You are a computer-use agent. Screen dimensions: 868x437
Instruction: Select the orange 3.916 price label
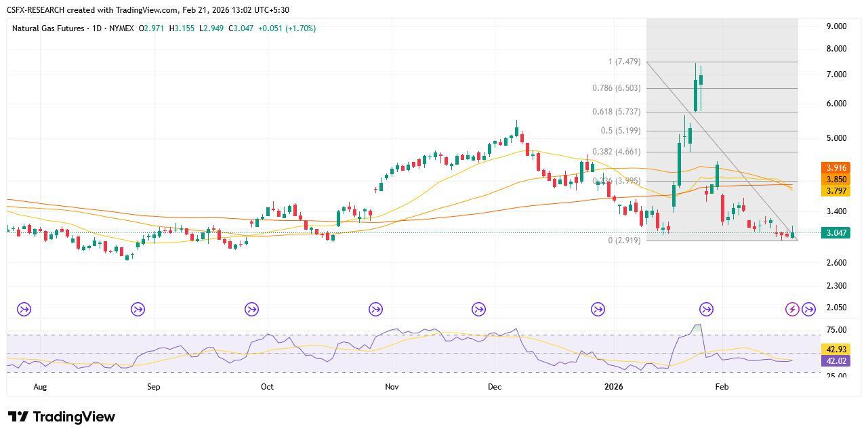click(834, 167)
